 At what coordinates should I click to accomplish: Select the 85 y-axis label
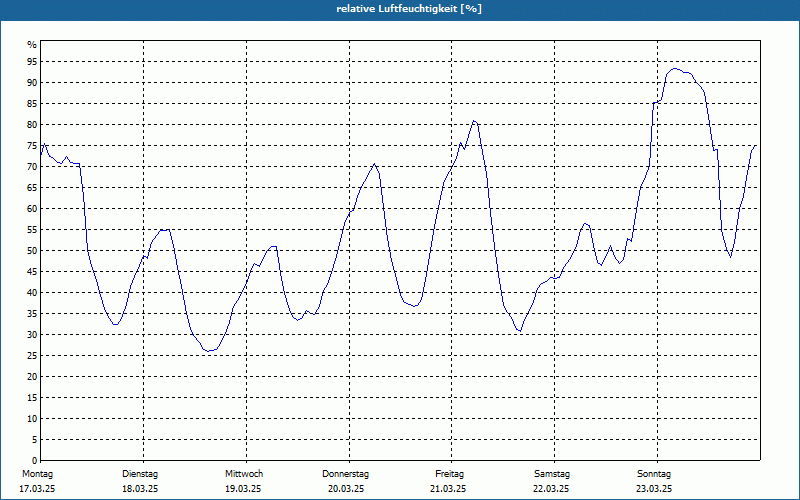[32, 104]
